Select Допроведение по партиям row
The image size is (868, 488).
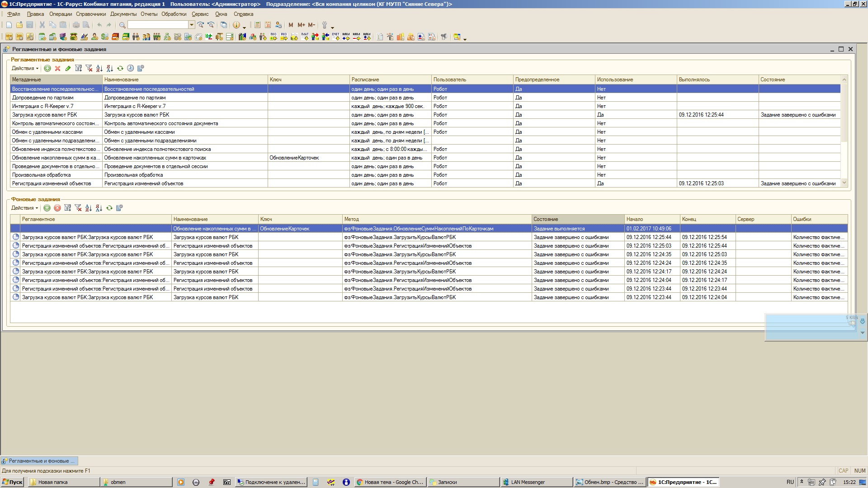(x=425, y=98)
